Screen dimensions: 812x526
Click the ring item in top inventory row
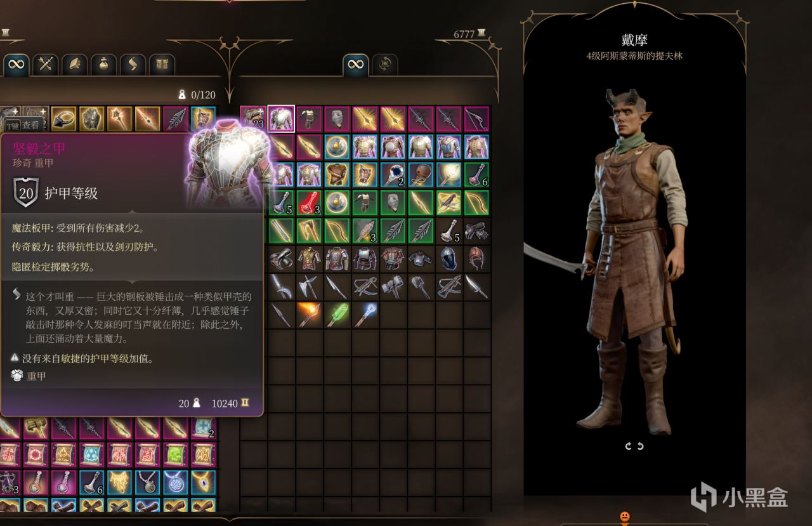pos(63,119)
